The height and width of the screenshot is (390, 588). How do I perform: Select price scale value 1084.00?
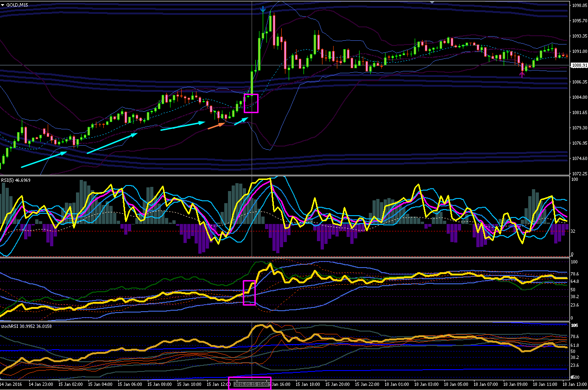point(580,97)
